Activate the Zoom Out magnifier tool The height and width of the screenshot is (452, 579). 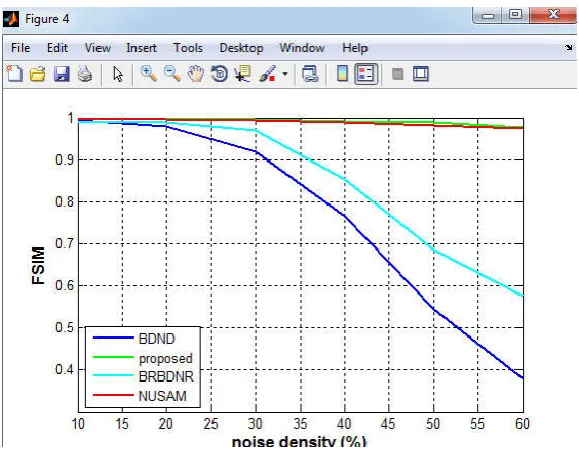[172, 73]
